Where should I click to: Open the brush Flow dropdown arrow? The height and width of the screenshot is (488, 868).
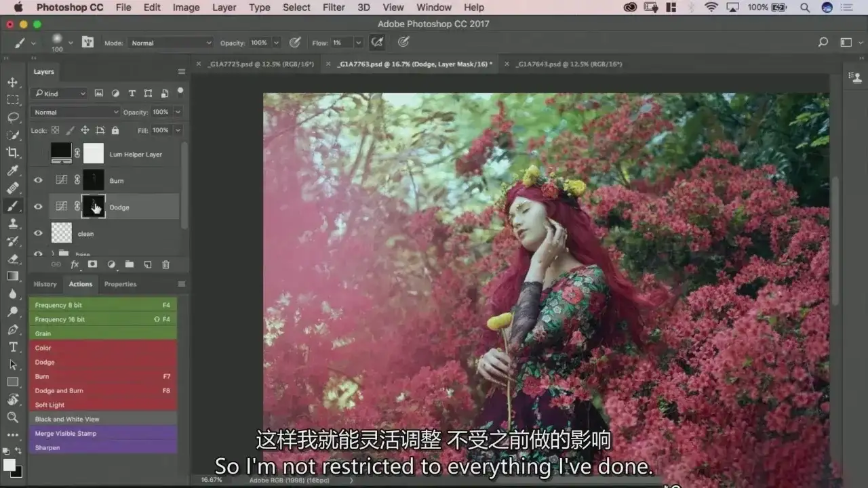pyautogui.click(x=358, y=43)
